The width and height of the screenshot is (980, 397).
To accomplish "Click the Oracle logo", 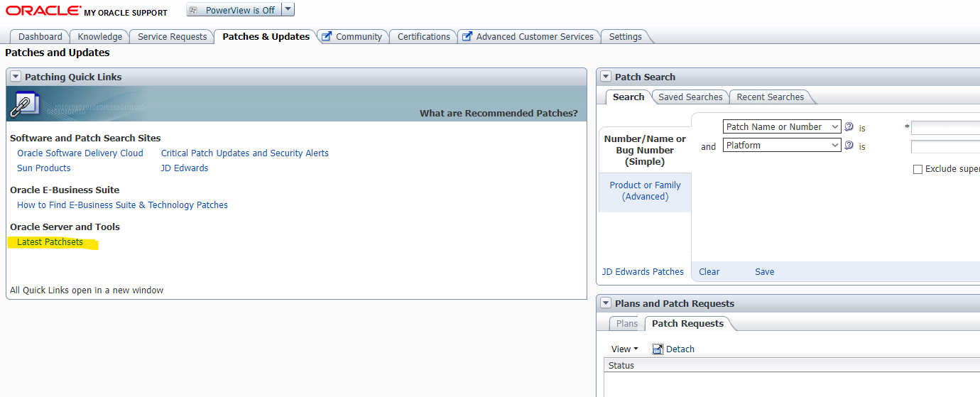I will 43,11.
